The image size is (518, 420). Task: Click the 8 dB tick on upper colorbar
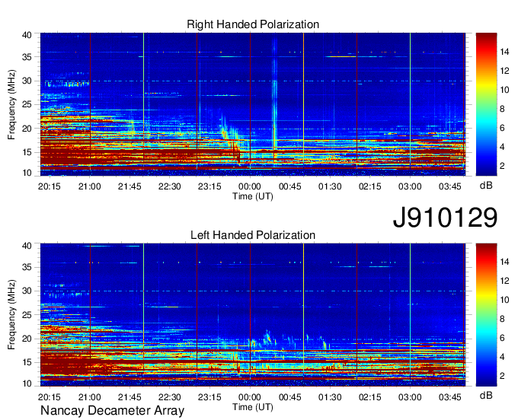(x=503, y=109)
